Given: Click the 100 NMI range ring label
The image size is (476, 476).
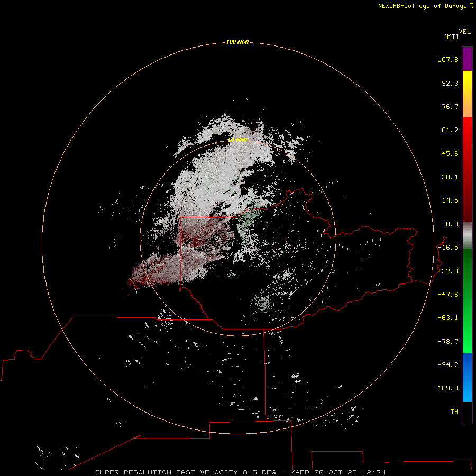Looking at the screenshot, I should pos(237,42).
